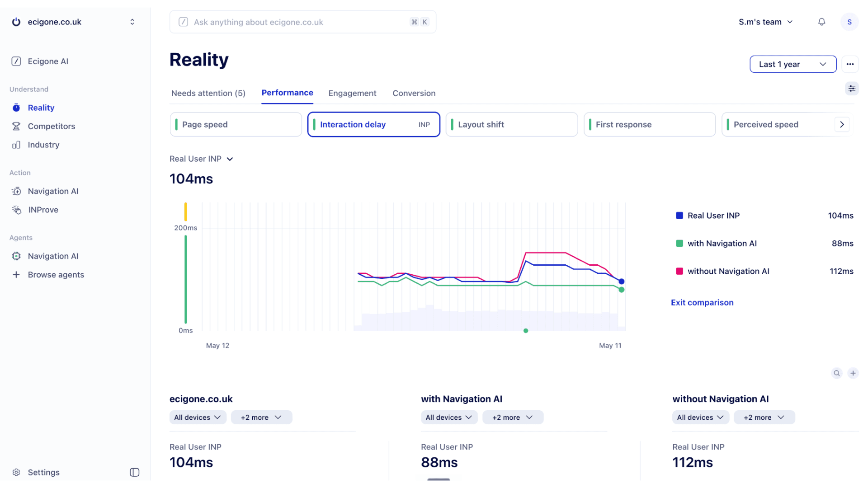Open S.m's team dropdown
This screenshot has height=488, width=868.
coord(765,22)
